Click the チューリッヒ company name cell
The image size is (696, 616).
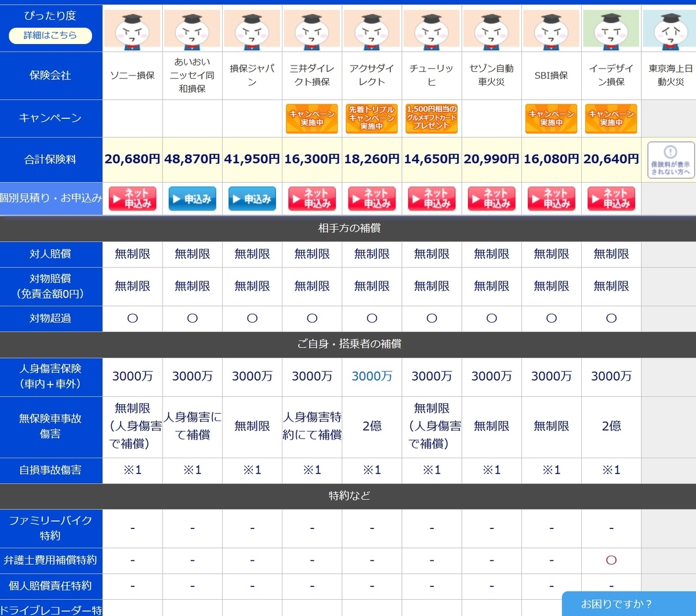432,75
